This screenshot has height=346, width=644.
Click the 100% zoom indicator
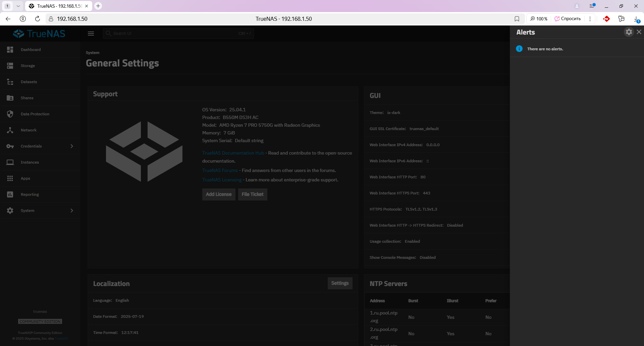(x=539, y=19)
